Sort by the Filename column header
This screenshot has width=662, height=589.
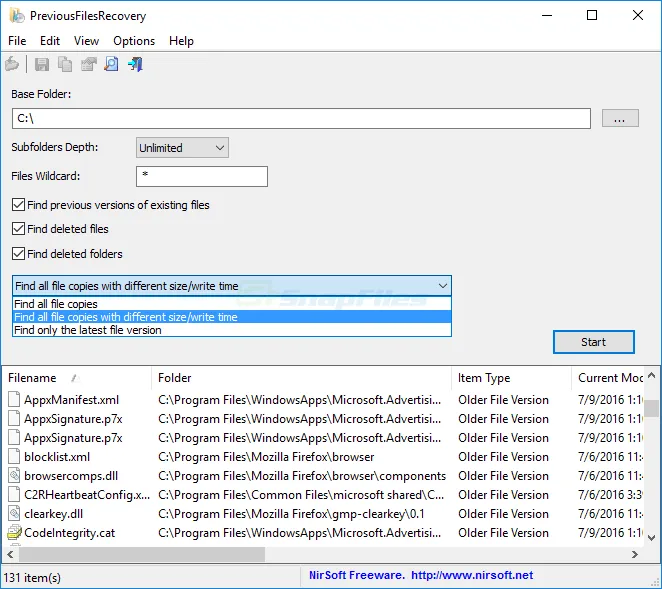point(77,378)
